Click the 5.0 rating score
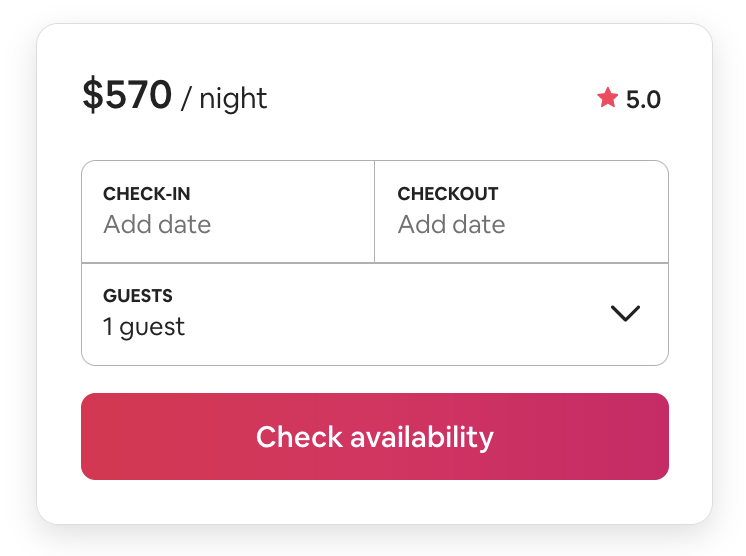This screenshot has width=746, height=556. tap(643, 99)
